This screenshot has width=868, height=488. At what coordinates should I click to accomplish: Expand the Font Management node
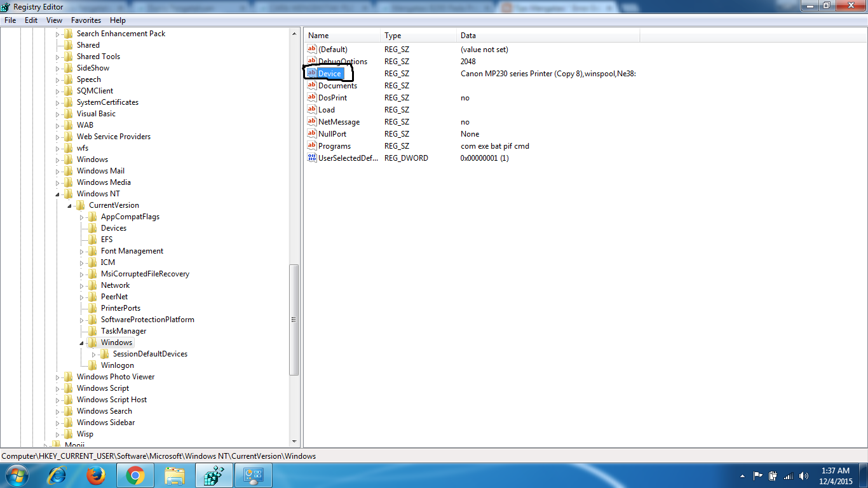pos(82,251)
